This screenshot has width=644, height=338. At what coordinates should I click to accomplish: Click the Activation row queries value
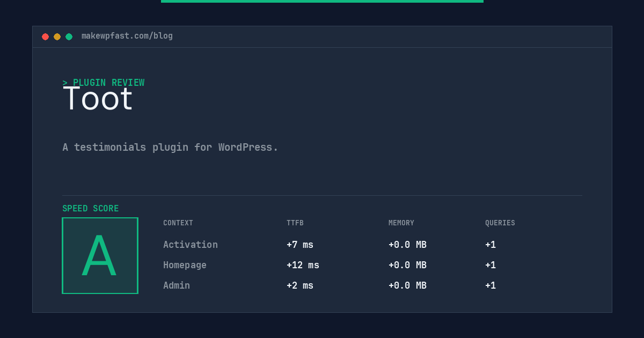(x=491, y=245)
